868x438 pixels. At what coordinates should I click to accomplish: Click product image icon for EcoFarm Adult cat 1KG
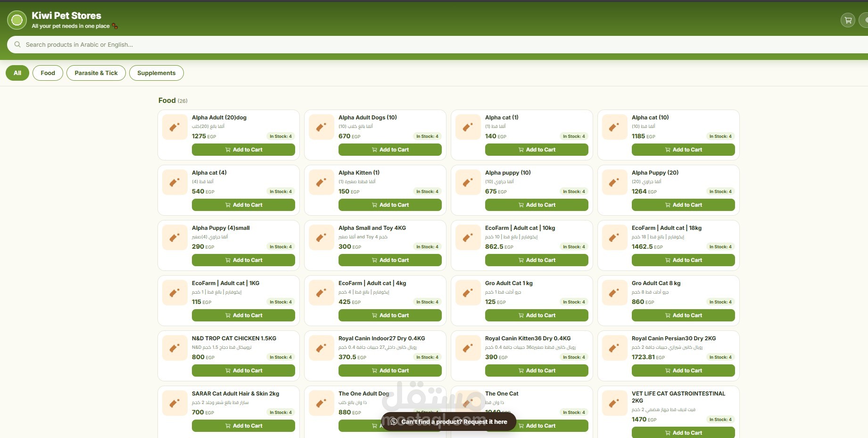174,293
